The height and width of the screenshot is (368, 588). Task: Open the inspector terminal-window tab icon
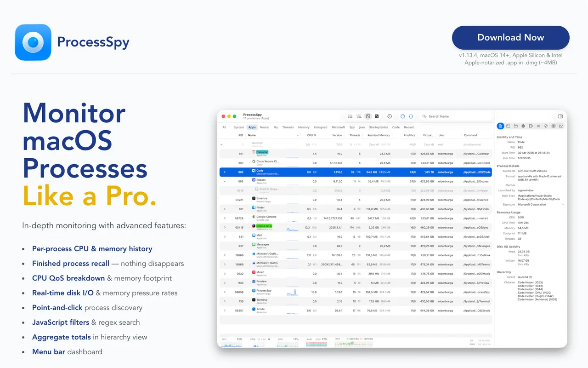509,126
